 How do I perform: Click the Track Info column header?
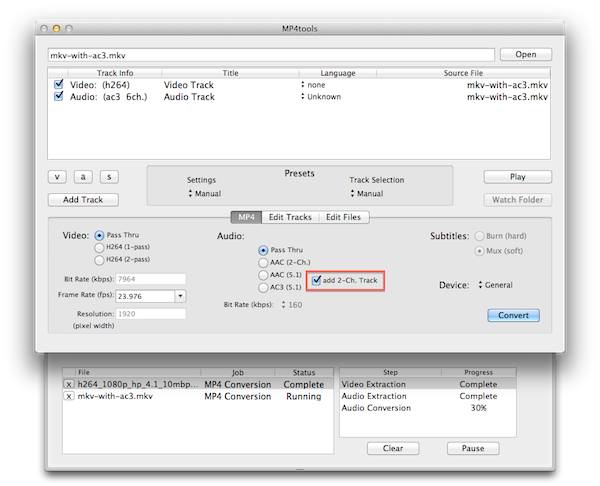coord(115,73)
